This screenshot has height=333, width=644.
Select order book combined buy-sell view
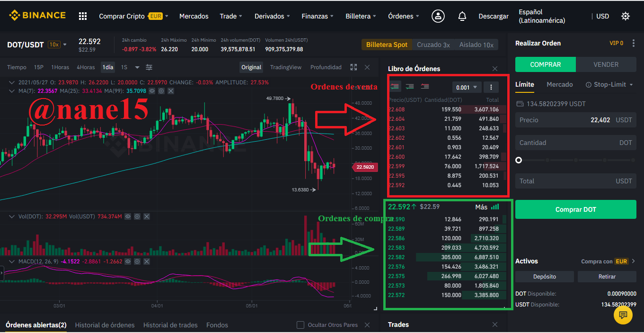[x=395, y=86]
